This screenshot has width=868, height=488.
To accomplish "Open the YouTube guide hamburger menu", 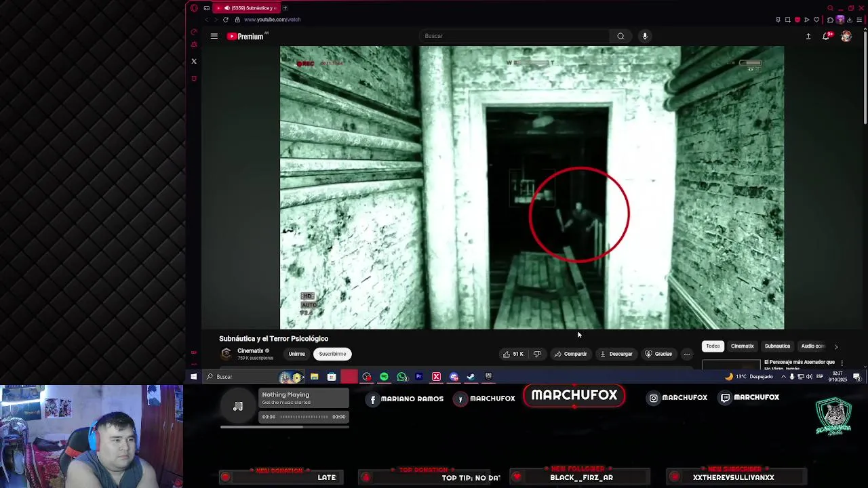I will click(x=214, y=36).
